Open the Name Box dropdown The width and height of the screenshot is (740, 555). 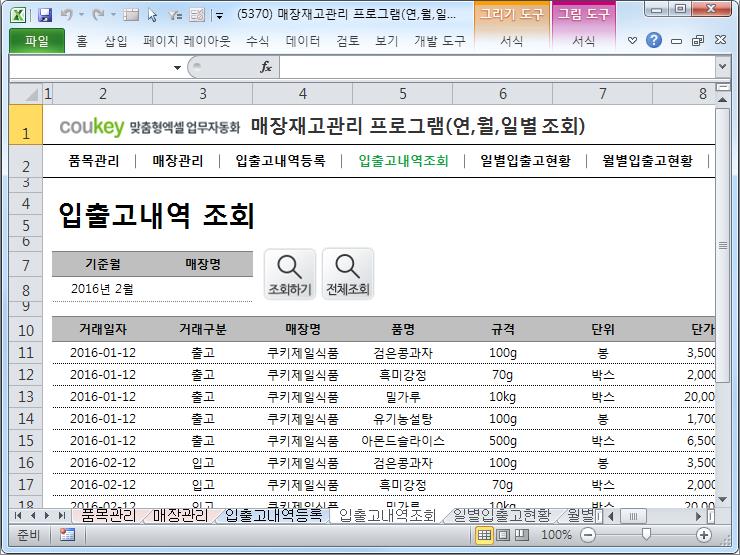[x=177, y=67]
